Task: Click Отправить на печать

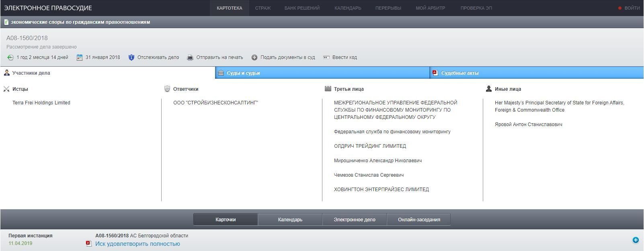Action: click(220, 57)
